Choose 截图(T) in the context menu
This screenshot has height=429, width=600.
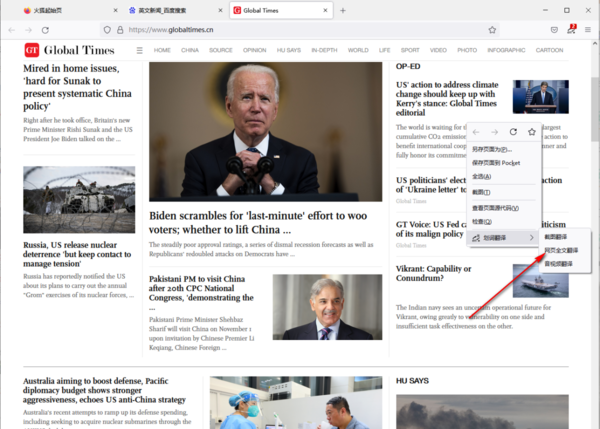click(504, 192)
